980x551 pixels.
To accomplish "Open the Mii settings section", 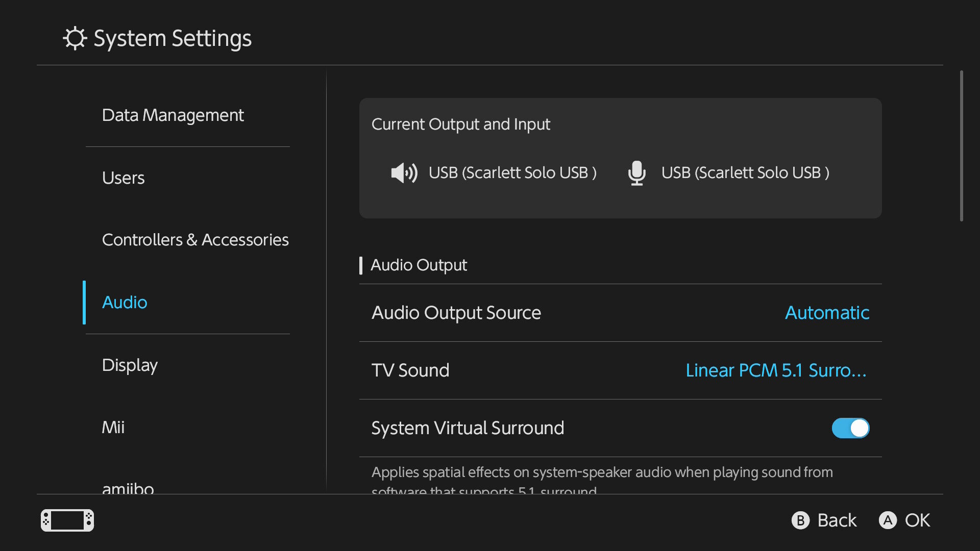I will [x=113, y=428].
